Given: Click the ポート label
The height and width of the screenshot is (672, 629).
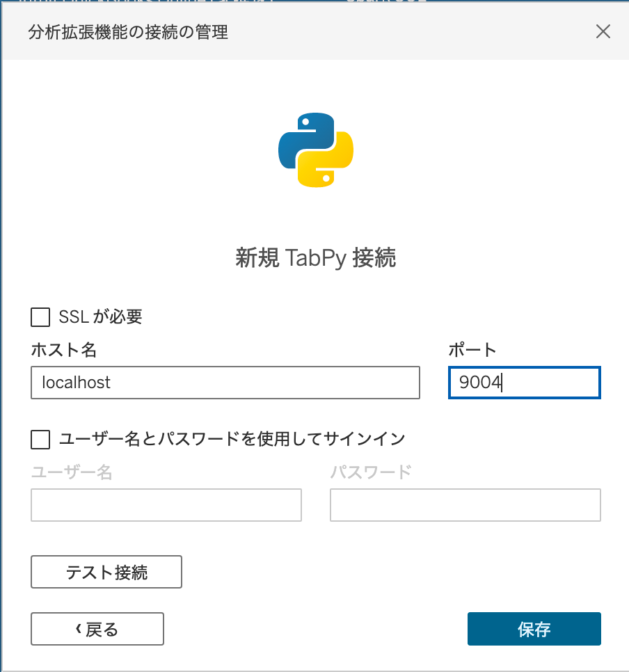Looking at the screenshot, I should (x=472, y=350).
